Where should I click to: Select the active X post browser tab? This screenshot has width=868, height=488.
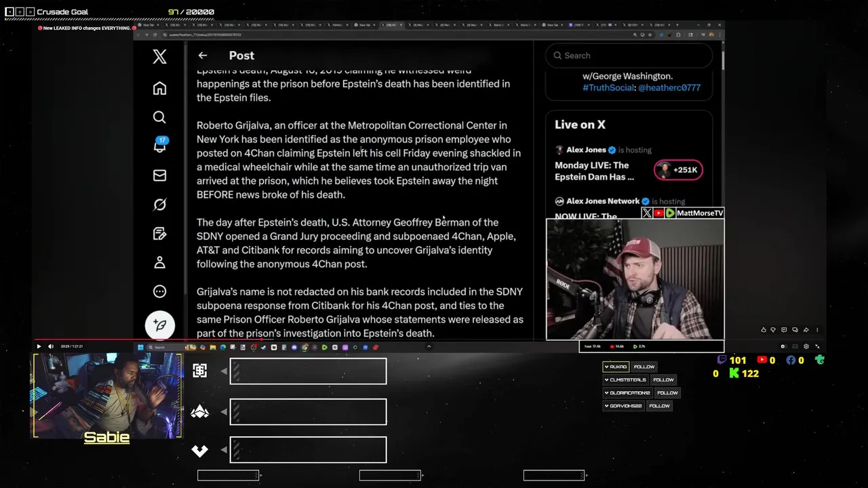[393, 25]
